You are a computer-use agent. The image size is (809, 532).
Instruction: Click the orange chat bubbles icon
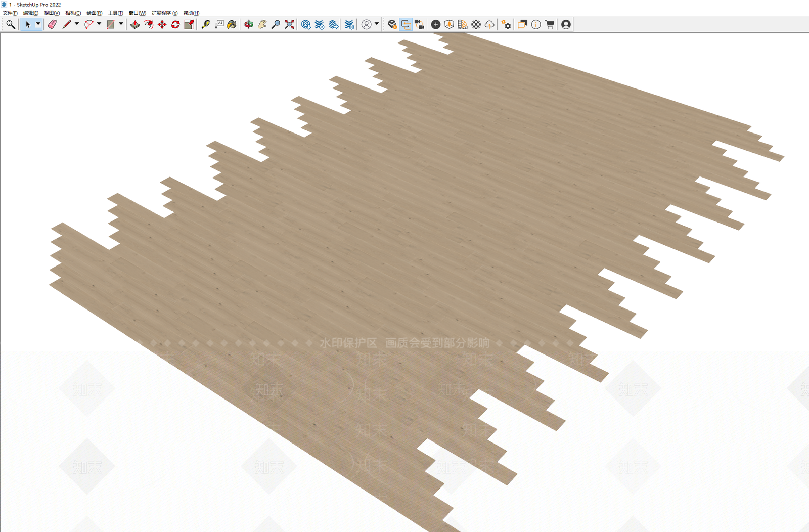click(522, 24)
